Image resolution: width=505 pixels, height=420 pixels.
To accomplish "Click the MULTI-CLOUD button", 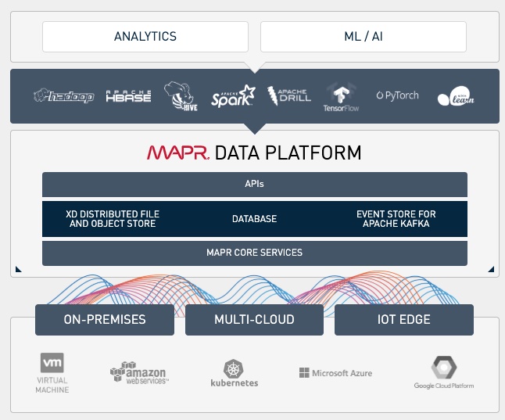I will (x=254, y=320).
